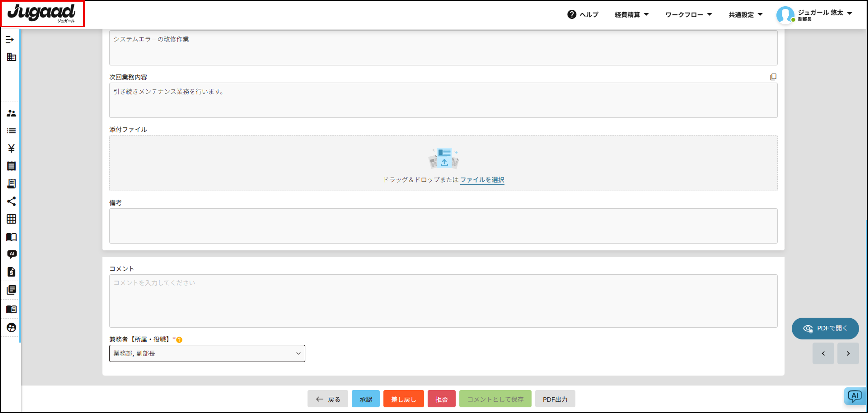Expand the sidebar menu arrow icon

pyautogui.click(x=10, y=39)
